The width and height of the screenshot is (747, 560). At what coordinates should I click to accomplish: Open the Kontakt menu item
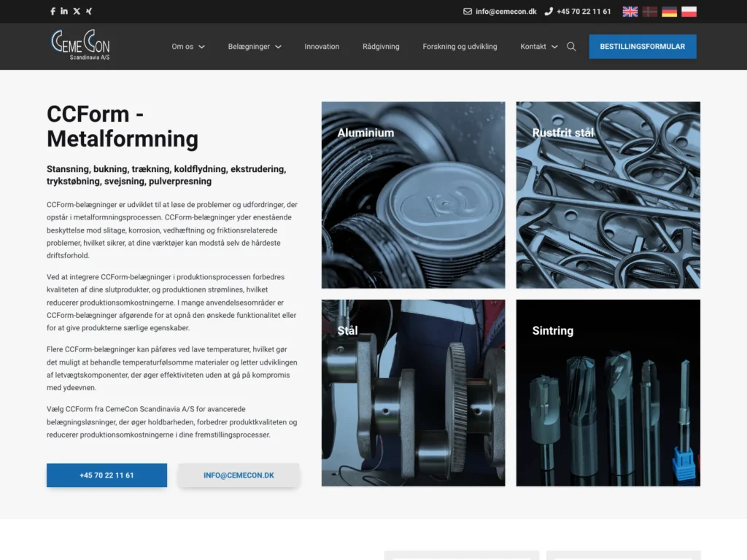coord(533,47)
